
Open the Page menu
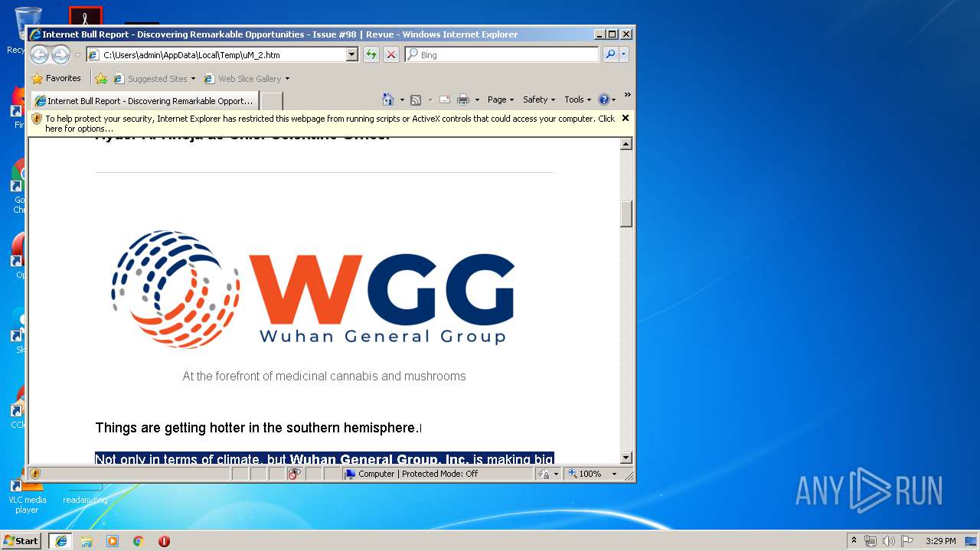(x=501, y=99)
